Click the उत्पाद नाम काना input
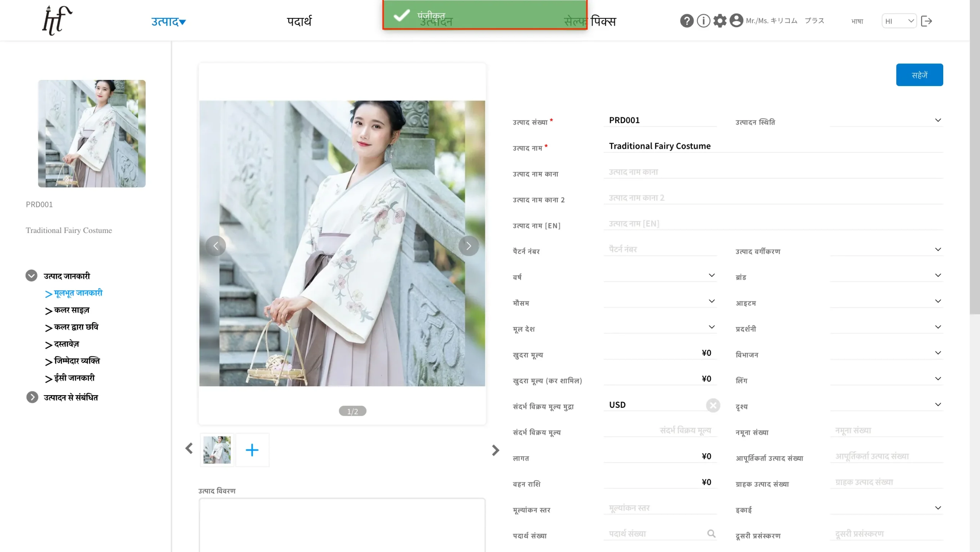 [773, 172]
